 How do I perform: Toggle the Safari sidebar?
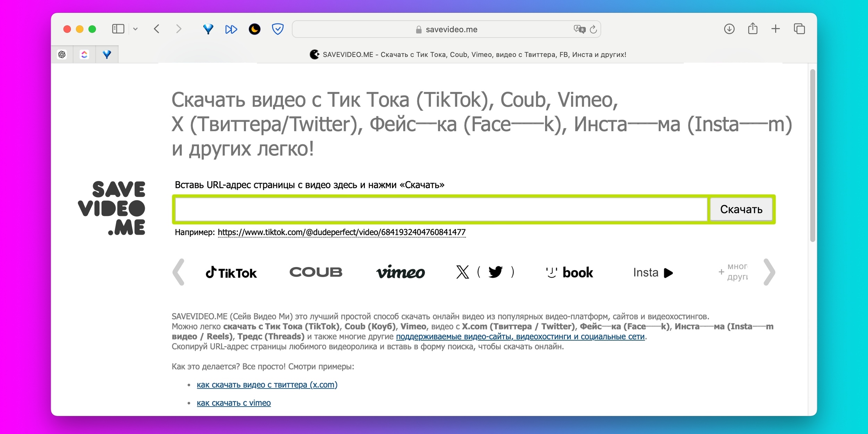click(x=118, y=29)
